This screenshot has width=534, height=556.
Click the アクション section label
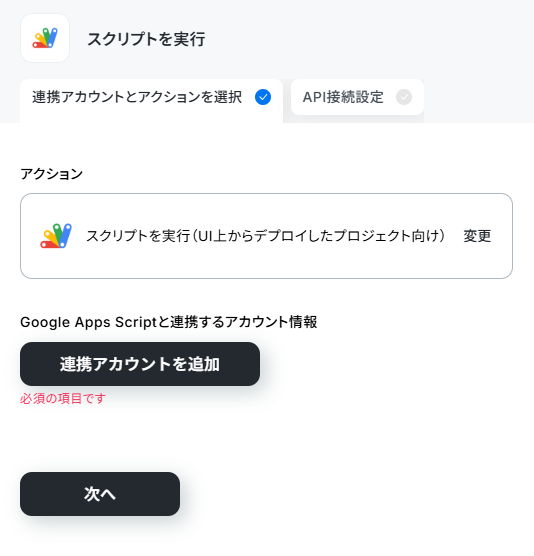tap(51, 174)
